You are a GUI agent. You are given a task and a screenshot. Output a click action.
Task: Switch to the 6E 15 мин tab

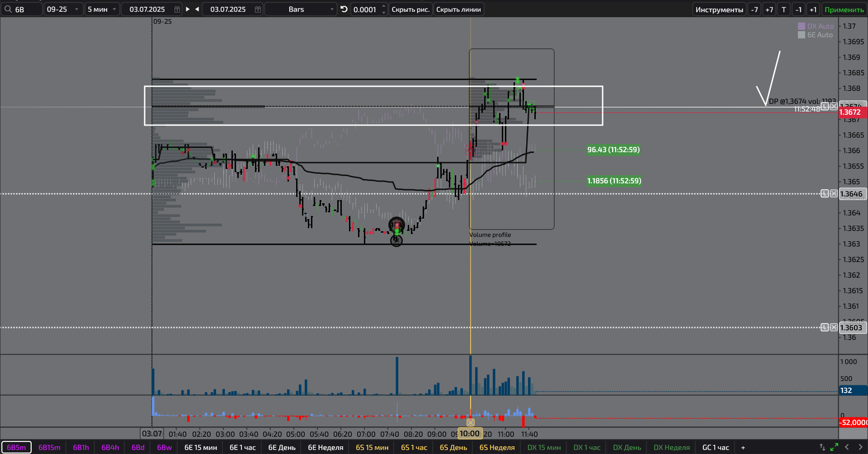(201, 447)
